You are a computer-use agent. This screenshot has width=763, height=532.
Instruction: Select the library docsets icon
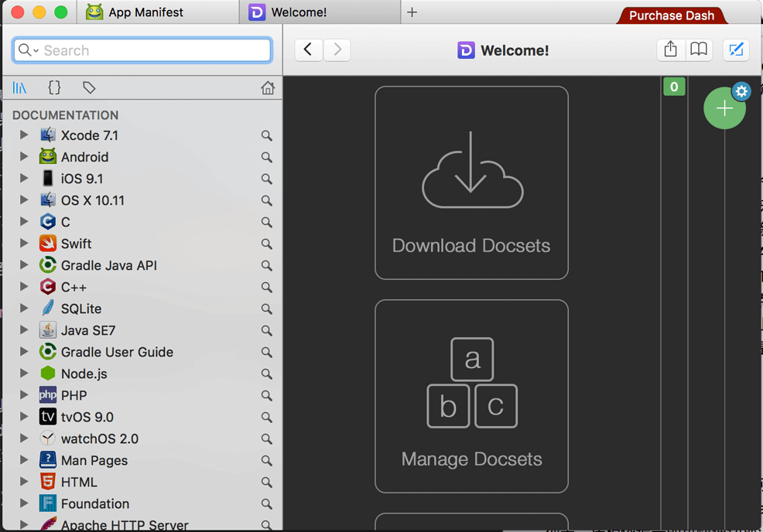[x=20, y=88]
